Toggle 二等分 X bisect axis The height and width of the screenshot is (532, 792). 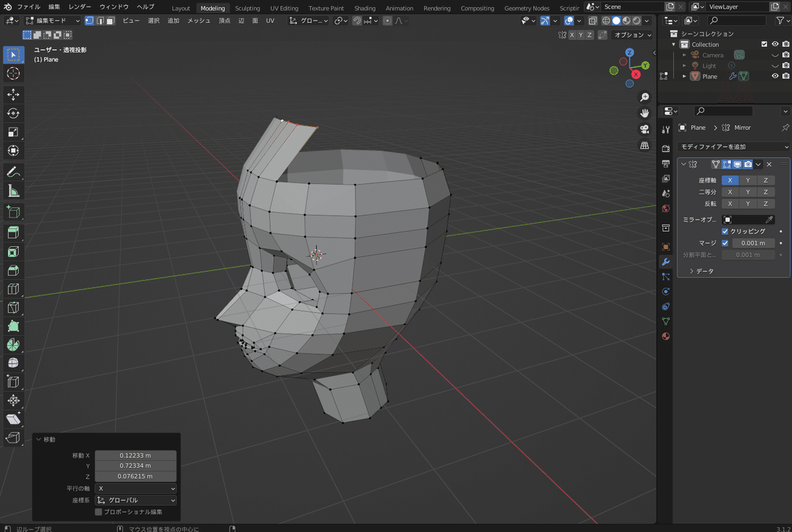(x=730, y=192)
